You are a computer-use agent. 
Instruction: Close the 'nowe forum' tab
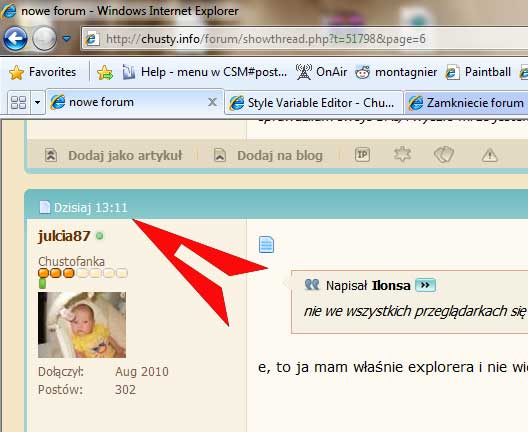coord(212,102)
